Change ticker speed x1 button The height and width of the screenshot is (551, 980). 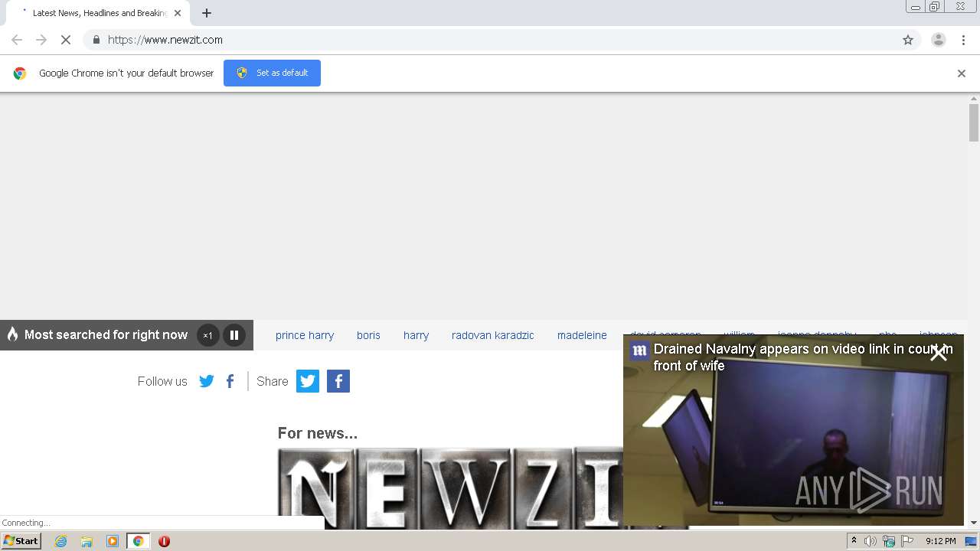pos(207,335)
